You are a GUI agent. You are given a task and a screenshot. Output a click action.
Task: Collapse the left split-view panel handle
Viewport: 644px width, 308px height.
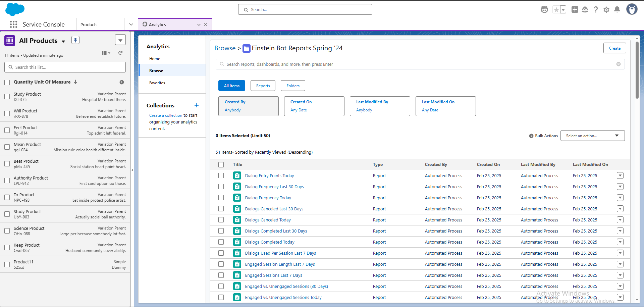point(132,170)
